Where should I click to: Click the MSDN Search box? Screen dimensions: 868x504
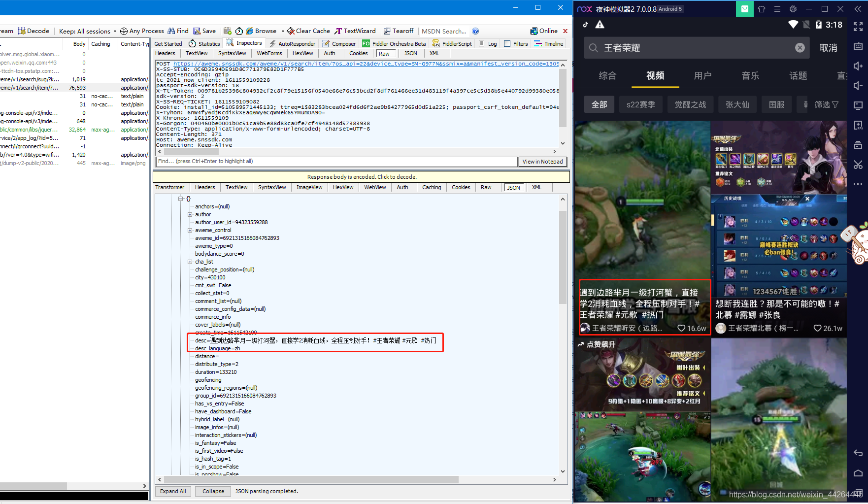click(444, 31)
